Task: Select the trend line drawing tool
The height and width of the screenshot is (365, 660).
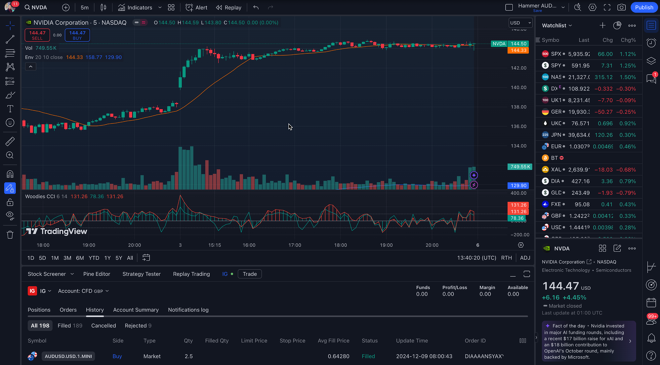Action: tap(10, 40)
